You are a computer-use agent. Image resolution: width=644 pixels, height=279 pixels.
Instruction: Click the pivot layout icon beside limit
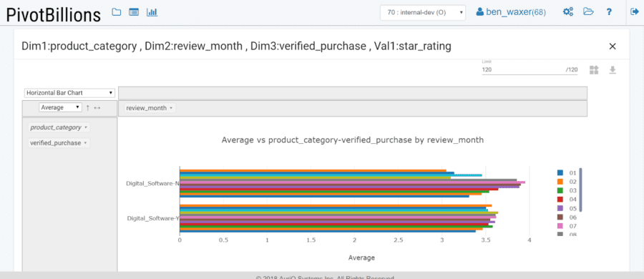[594, 70]
